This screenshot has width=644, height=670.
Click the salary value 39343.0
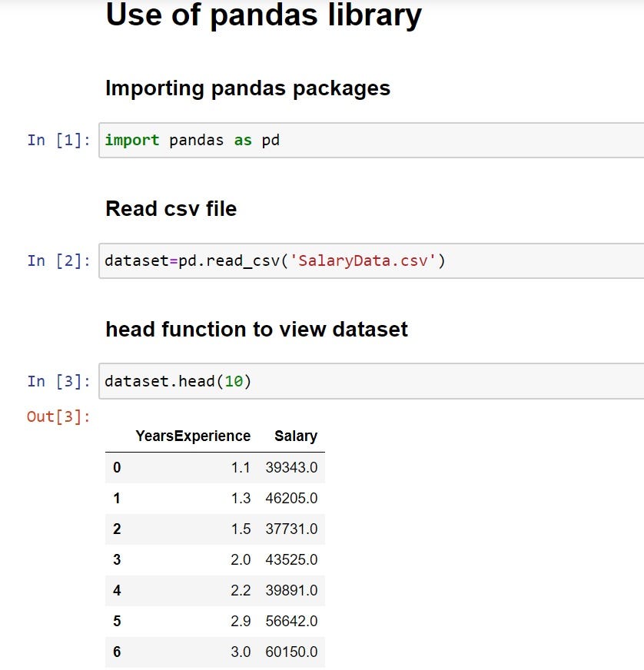point(297,466)
